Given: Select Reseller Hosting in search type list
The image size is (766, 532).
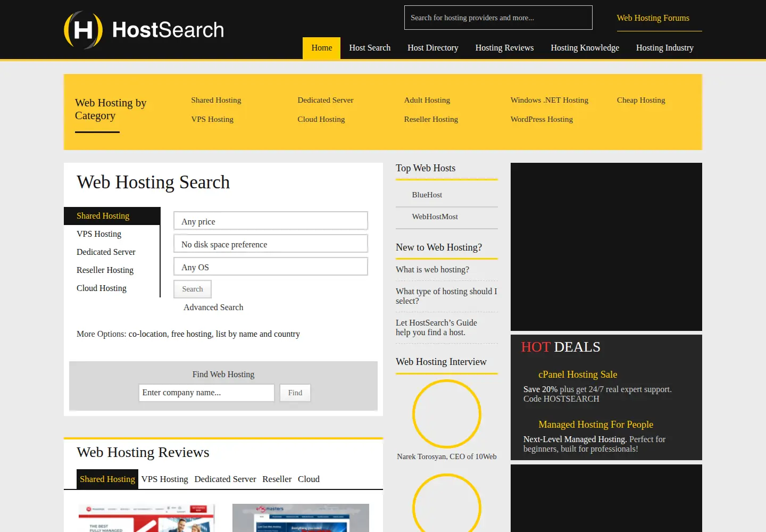Looking at the screenshot, I should coord(105,270).
